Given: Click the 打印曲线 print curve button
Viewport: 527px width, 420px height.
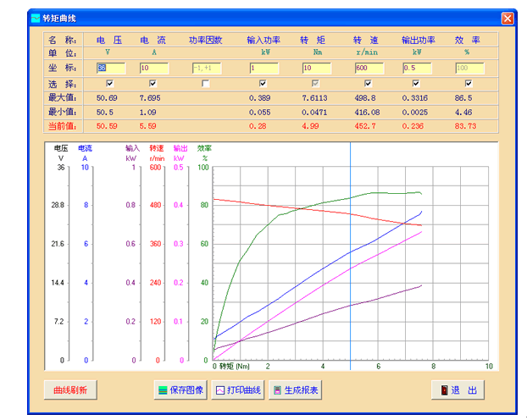Looking at the screenshot, I should [237, 390].
